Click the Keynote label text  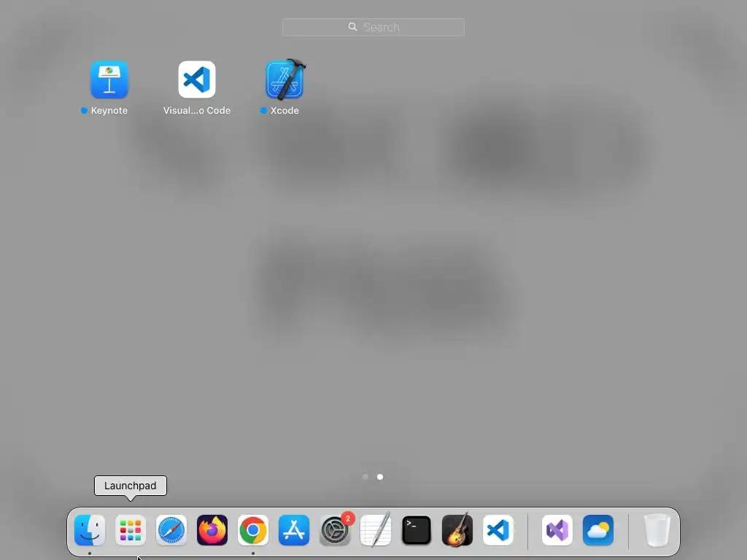[x=109, y=111]
